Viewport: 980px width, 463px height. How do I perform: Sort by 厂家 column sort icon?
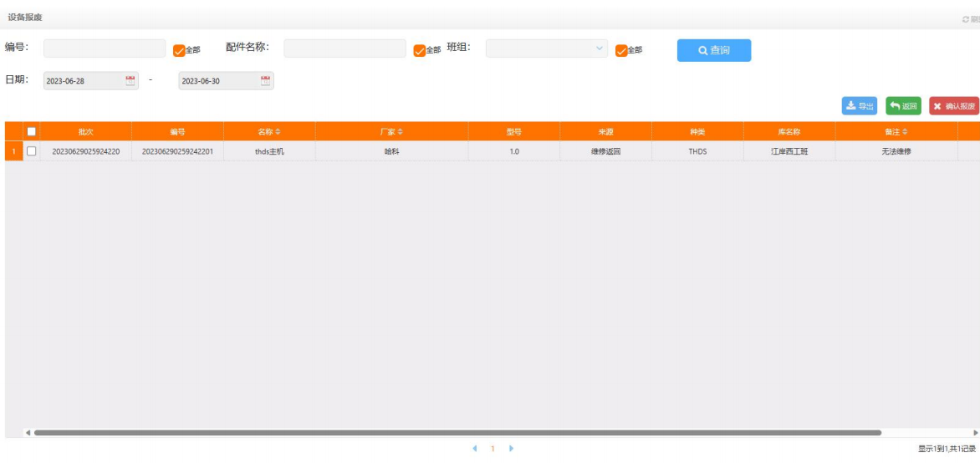[401, 132]
